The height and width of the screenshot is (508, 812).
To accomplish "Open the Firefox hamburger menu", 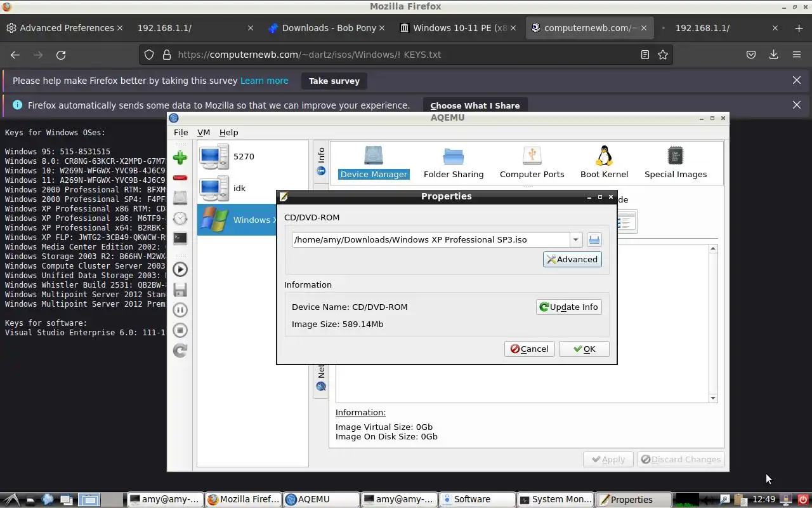I will click(x=797, y=55).
